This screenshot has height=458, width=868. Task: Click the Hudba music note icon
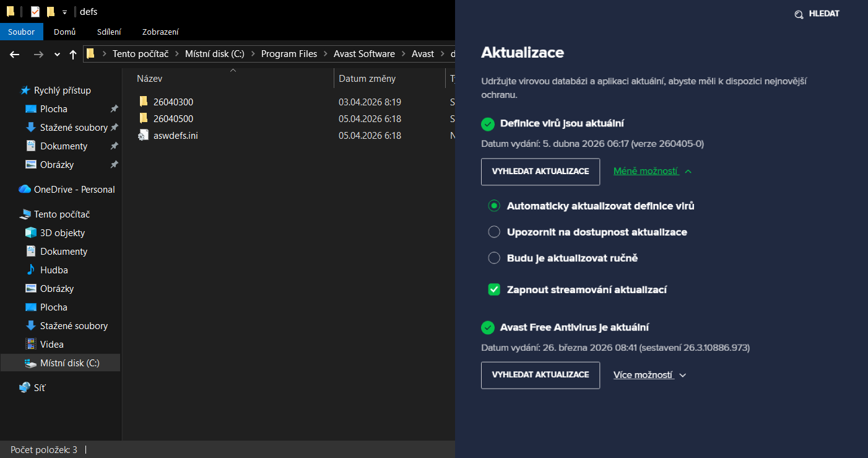(x=31, y=270)
